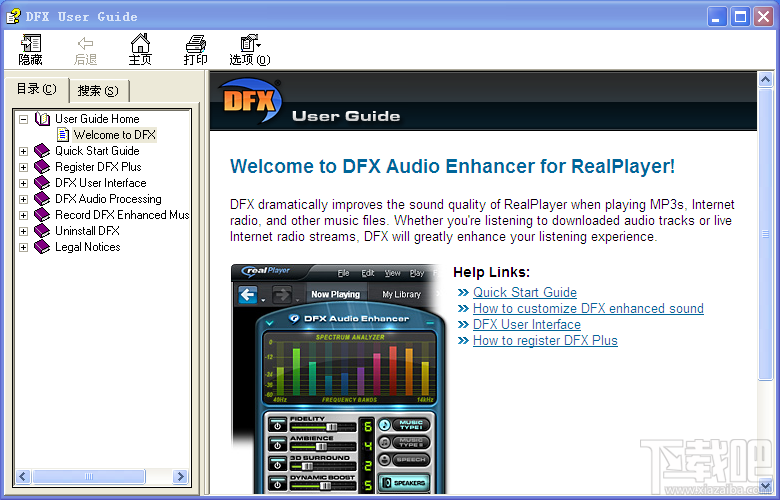Expand the DFX Audio Processing node
780x500 pixels.
(23, 199)
